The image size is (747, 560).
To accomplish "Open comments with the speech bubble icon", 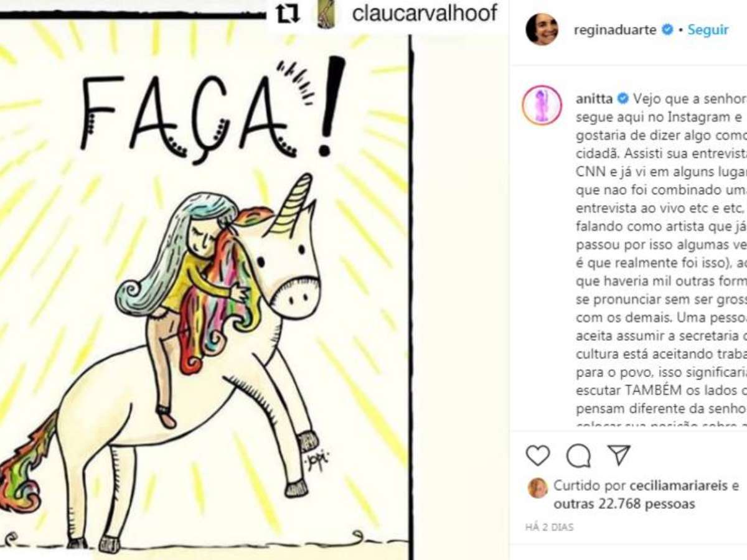I will coord(578,456).
